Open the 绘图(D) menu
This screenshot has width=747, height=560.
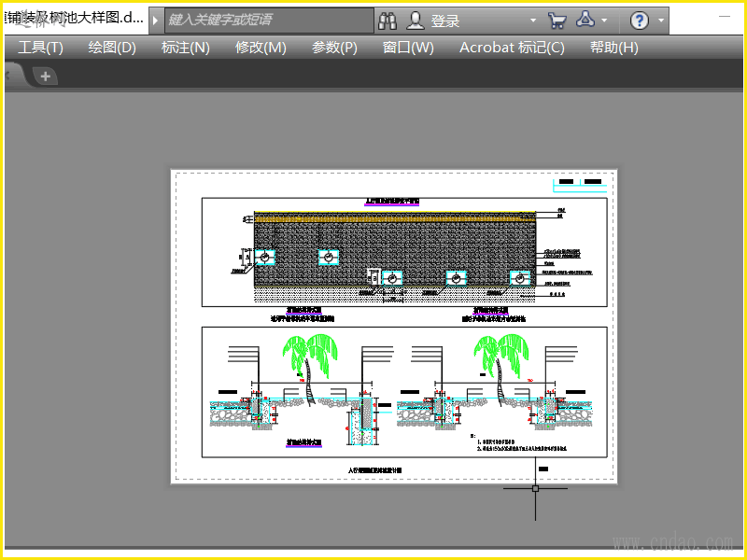(112, 48)
